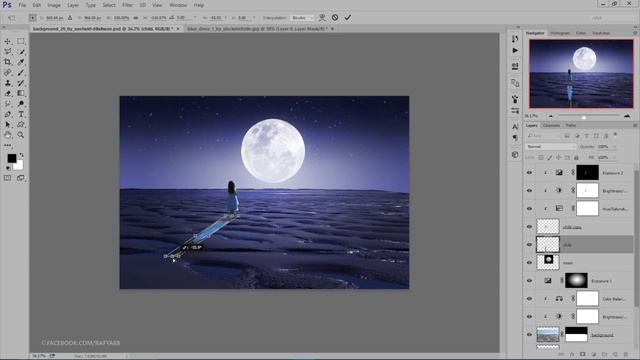Click the foreground color swatch
The width and height of the screenshot is (640, 360).
(x=11, y=158)
